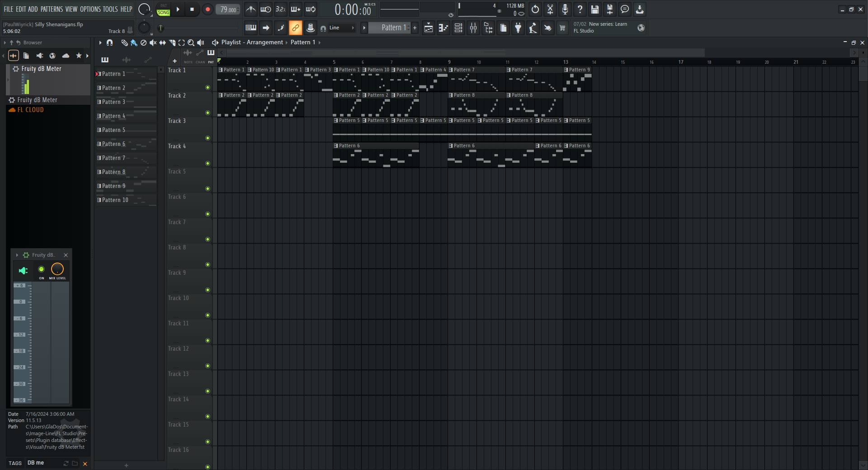Viewport: 868px width, 470px height.
Task: Open the starred favorites tab in Browser
Action: point(79,56)
